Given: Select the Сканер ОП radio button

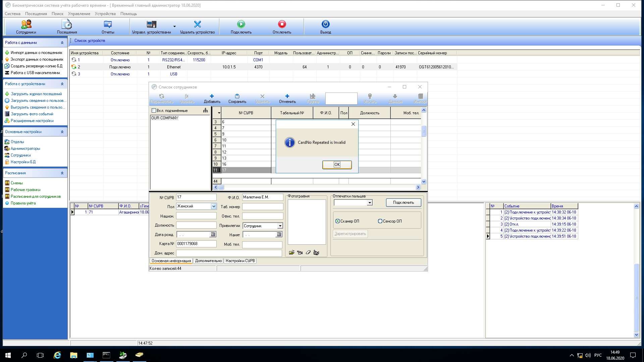Looking at the screenshot, I should [x=337, y=221].
